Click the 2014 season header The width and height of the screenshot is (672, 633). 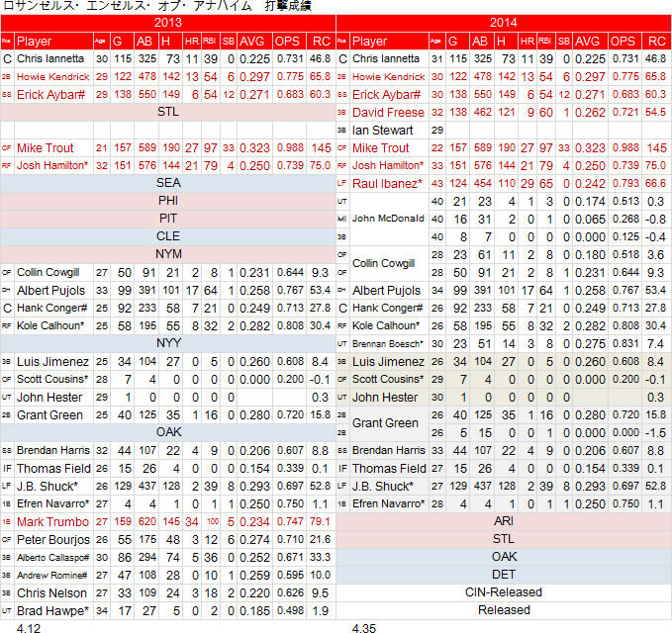pyautogui.click(x=504, y=23)
